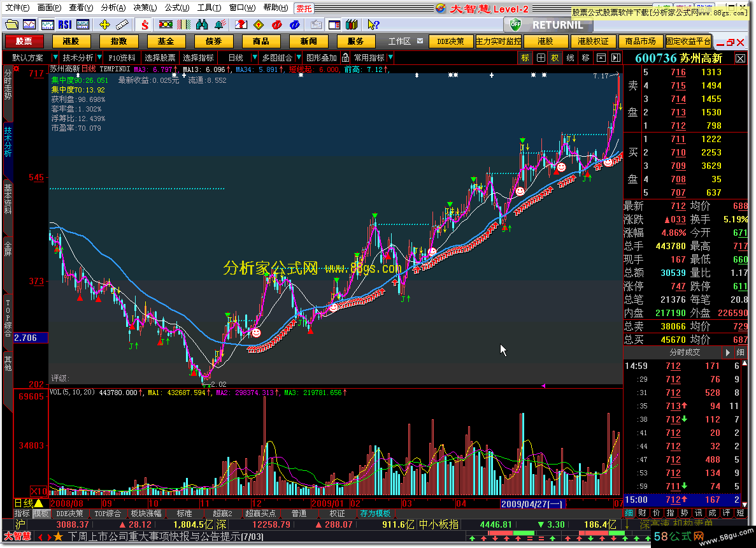
Task: Expand the 分时成交 right arrow
Action: (727, 352)
